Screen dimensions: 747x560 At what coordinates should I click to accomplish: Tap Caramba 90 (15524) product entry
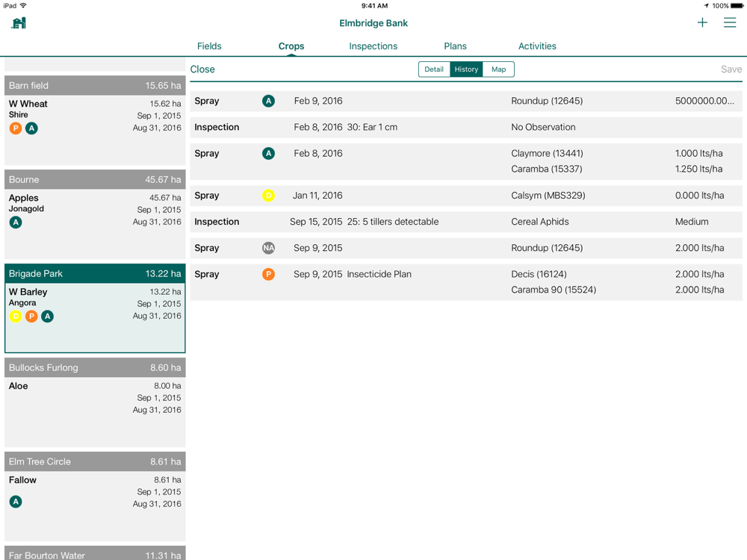click(x=554, y=290)
